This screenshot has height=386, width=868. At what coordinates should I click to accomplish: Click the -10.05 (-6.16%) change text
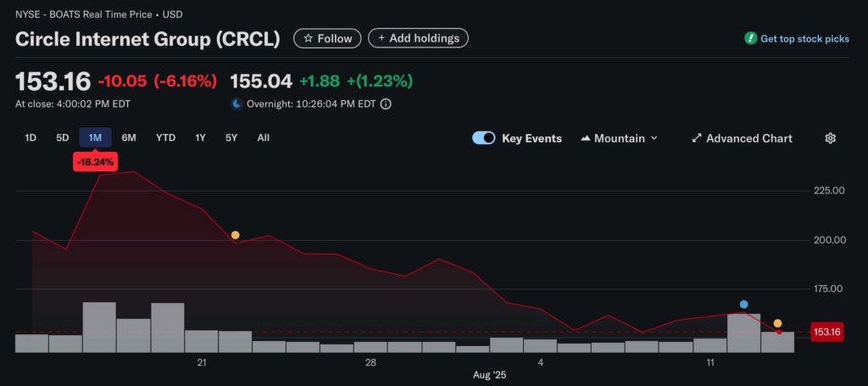coord(157,81)
